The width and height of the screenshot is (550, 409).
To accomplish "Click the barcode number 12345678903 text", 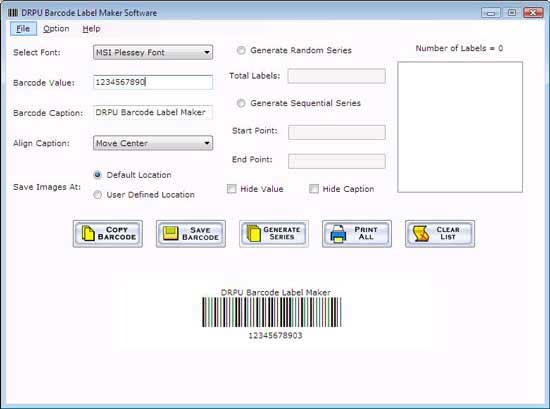I will pos(275,335).
